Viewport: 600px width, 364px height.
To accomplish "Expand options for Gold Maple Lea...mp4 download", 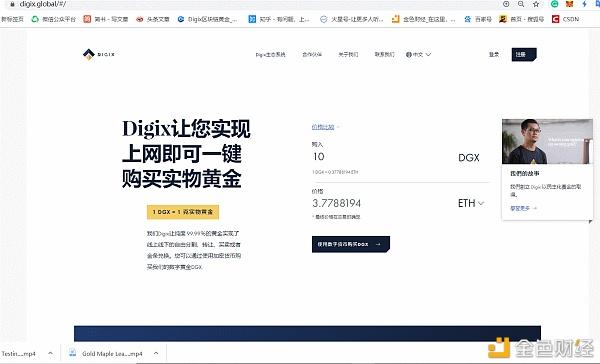I will (x=156, y=353).
